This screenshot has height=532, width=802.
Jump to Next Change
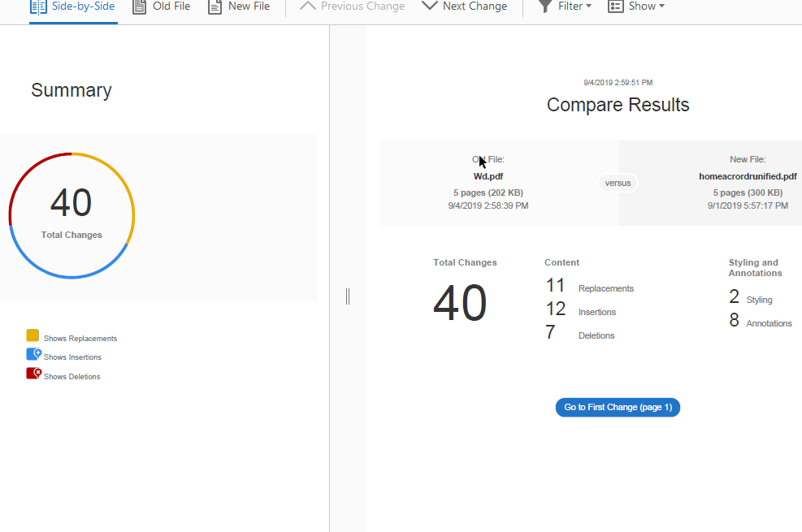[465, 6]
